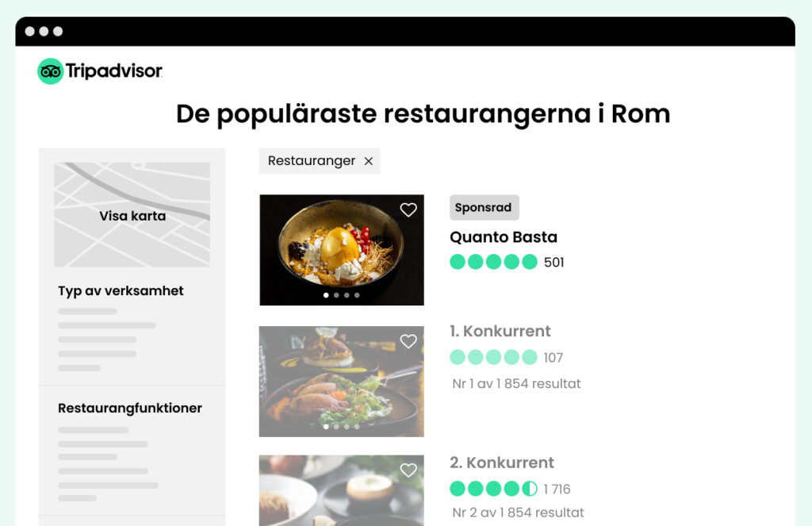The height and width of the screenshot is (526, 812).
Task: Select the Restauranger filter chip
Action: (320, 161)
